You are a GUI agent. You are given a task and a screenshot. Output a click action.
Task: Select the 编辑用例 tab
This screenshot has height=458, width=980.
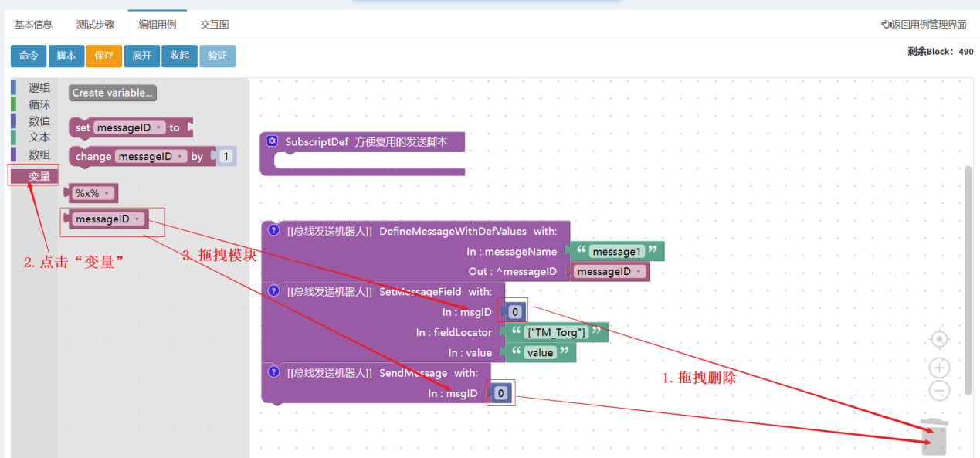pos(158,25)
